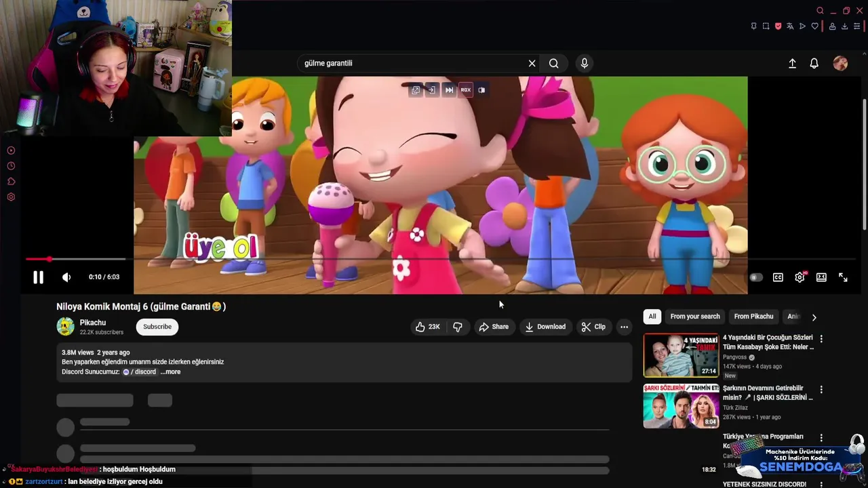Pop the video out into a window

pos(416,89)
